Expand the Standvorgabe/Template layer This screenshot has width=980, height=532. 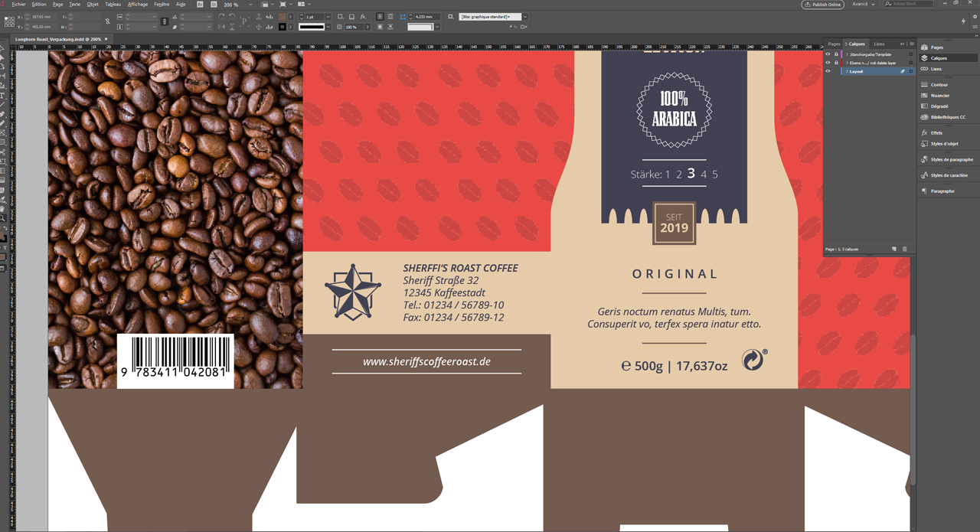[x=847, y=54]
